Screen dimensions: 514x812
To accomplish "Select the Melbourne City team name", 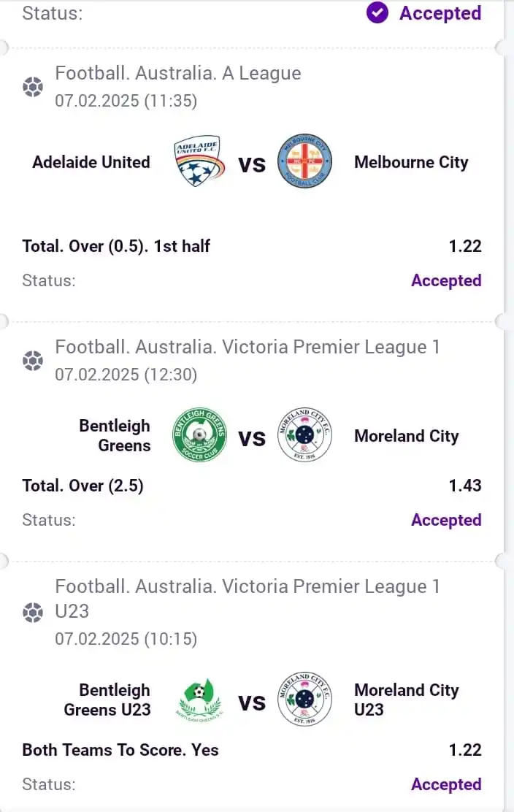I will click(411, 162).
